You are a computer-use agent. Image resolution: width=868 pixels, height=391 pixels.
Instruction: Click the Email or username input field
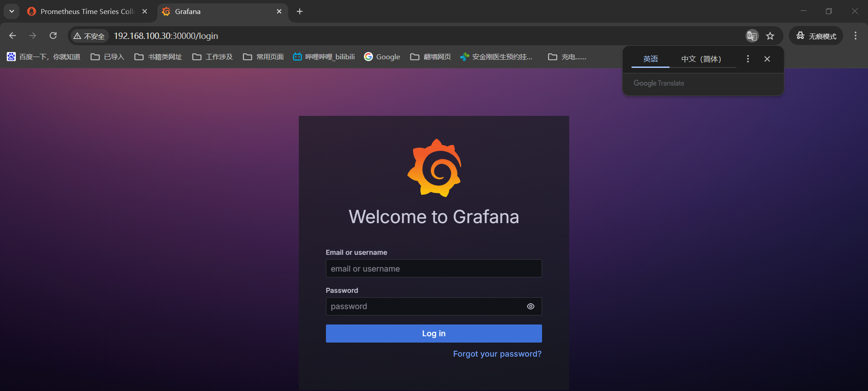[434, 268]
